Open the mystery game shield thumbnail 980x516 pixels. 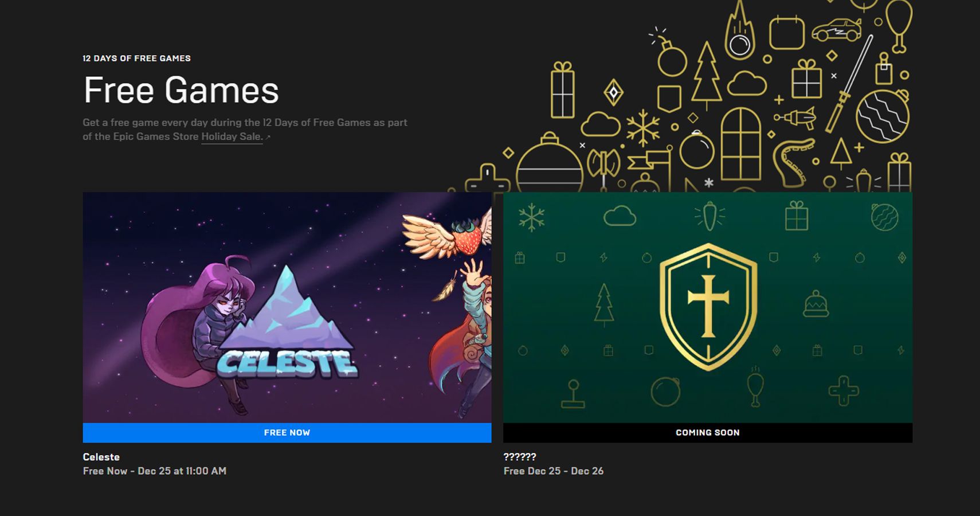pos(708,307)
